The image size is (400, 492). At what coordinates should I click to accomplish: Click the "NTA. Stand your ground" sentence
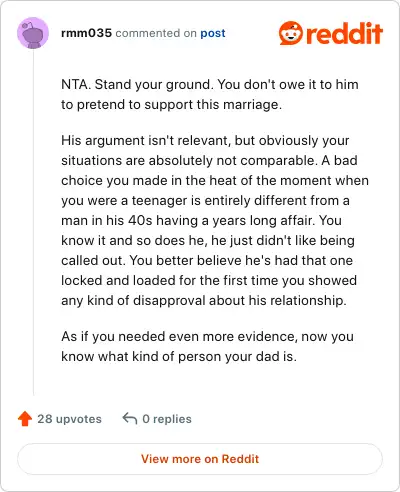[137, 85]
